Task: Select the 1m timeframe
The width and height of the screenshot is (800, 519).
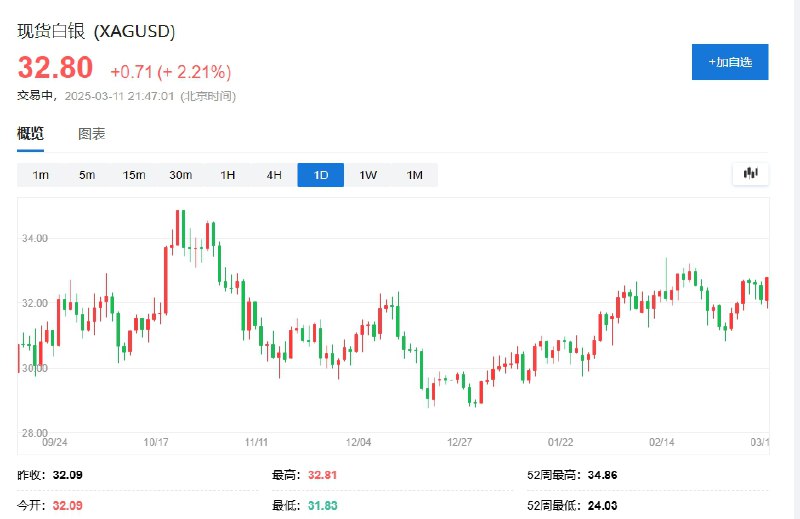Action: click(x=40, y=175)
